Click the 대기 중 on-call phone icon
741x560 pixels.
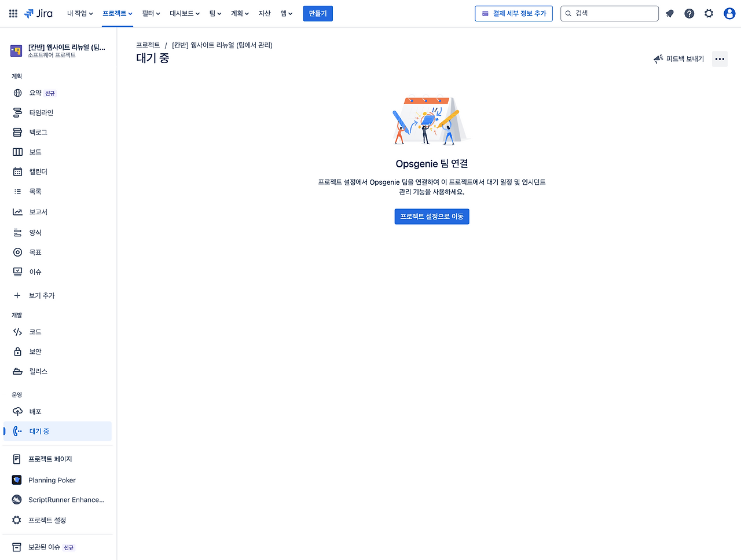[17, 431]
